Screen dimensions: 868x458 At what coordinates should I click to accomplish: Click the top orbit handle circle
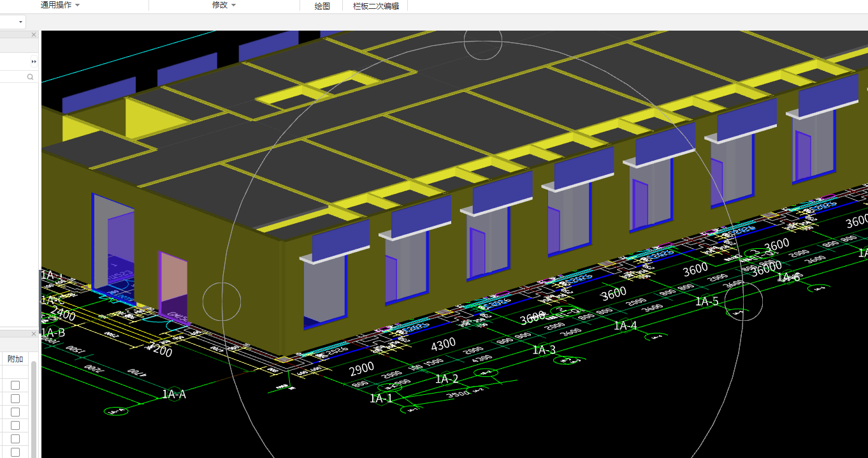click(483, 40)
